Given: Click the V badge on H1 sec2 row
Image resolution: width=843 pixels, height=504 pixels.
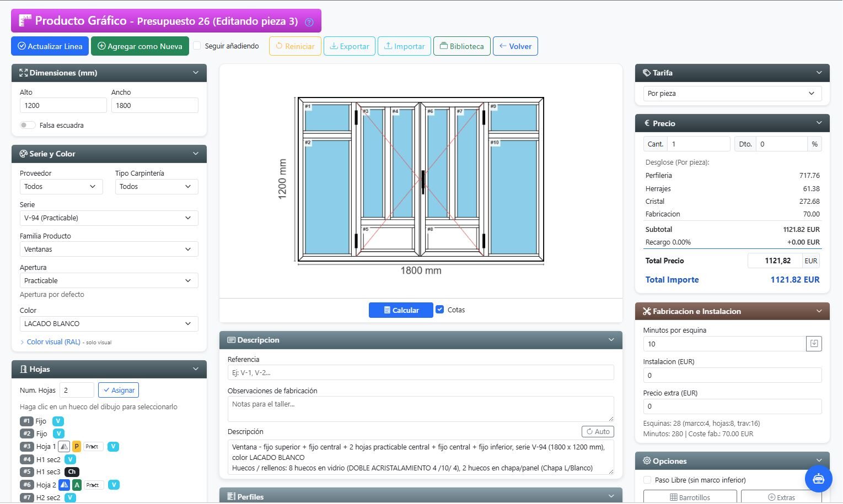Looking at the screenshot, I should point(70,459).
